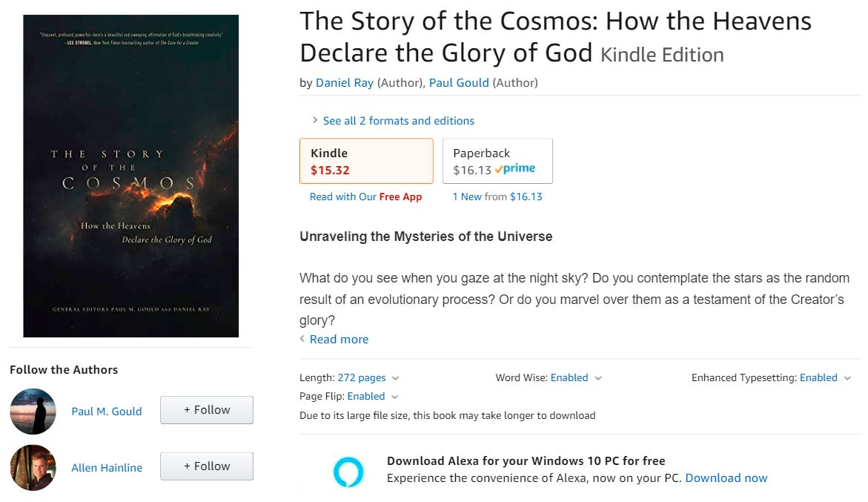Open Paul M. Gould's author photo
Screen dimensions: 868x502
tap(33, 411)
